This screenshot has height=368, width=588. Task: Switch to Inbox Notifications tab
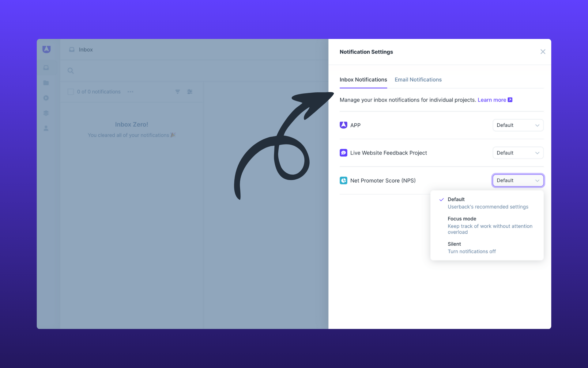pyautogui.click(x=363, y=79)
